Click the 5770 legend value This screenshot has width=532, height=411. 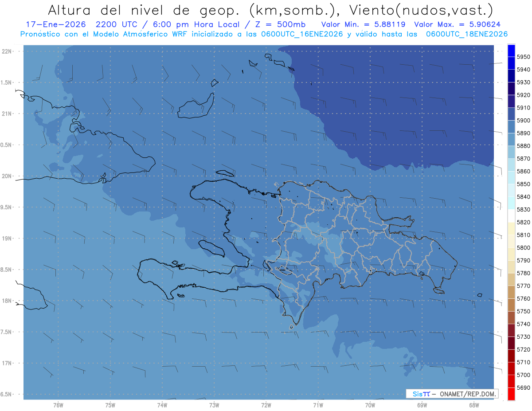pos(523,286)
